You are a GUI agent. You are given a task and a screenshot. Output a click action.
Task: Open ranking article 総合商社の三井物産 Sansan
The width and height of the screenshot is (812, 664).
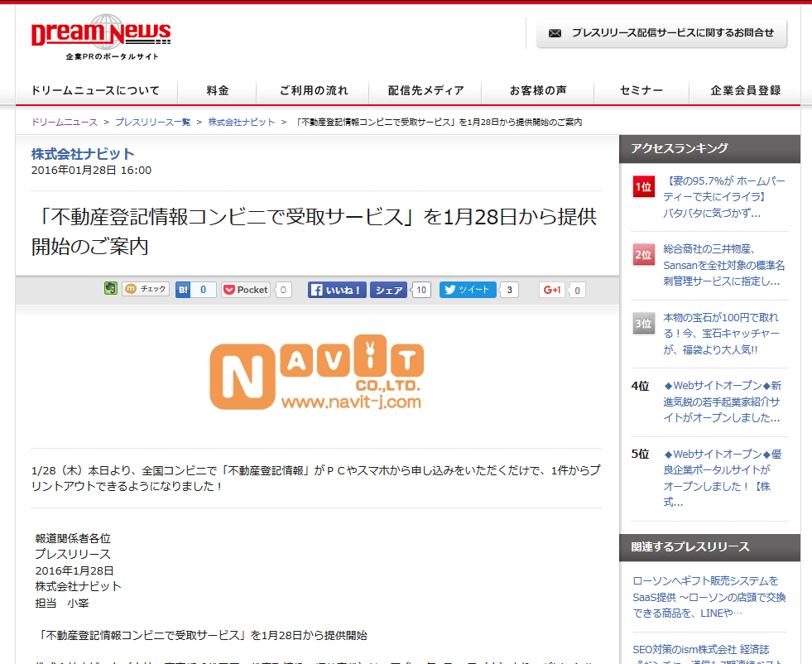coord(724,265)
